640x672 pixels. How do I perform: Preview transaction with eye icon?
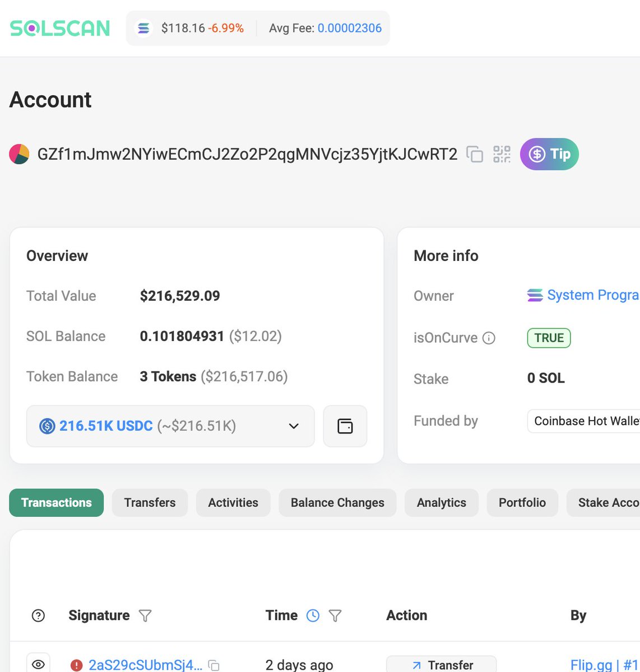pos(38,664)
